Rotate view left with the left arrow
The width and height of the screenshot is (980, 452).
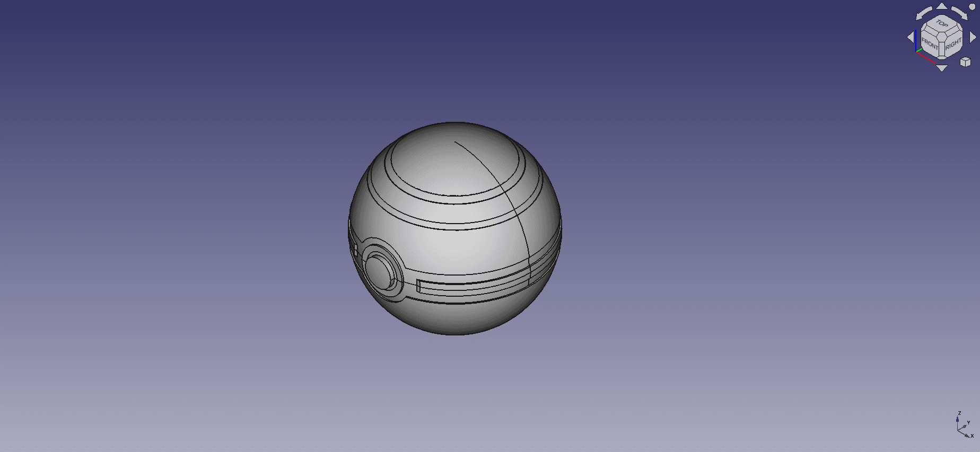[911, 37]
